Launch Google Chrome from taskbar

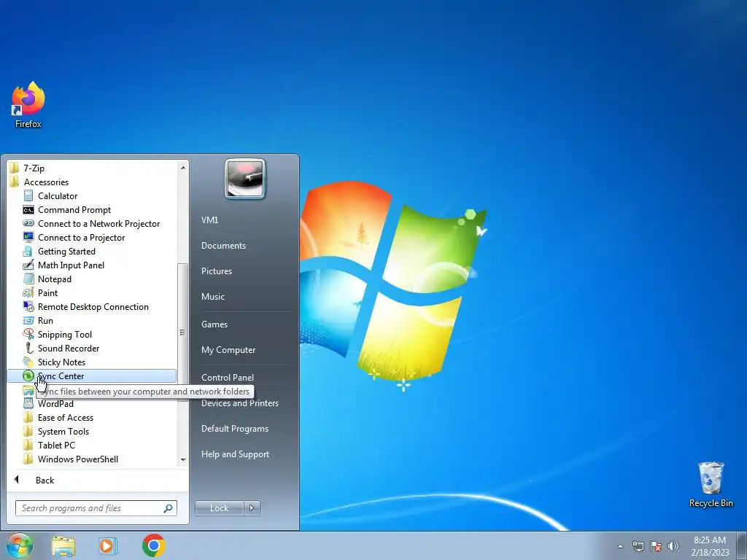153,545
